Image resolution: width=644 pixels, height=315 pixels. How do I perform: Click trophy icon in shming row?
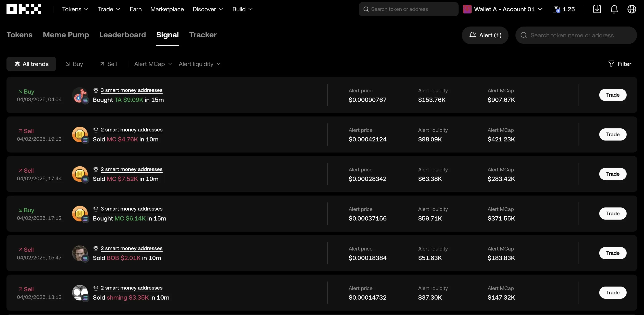pyautogui.click(x=96, y=288)
